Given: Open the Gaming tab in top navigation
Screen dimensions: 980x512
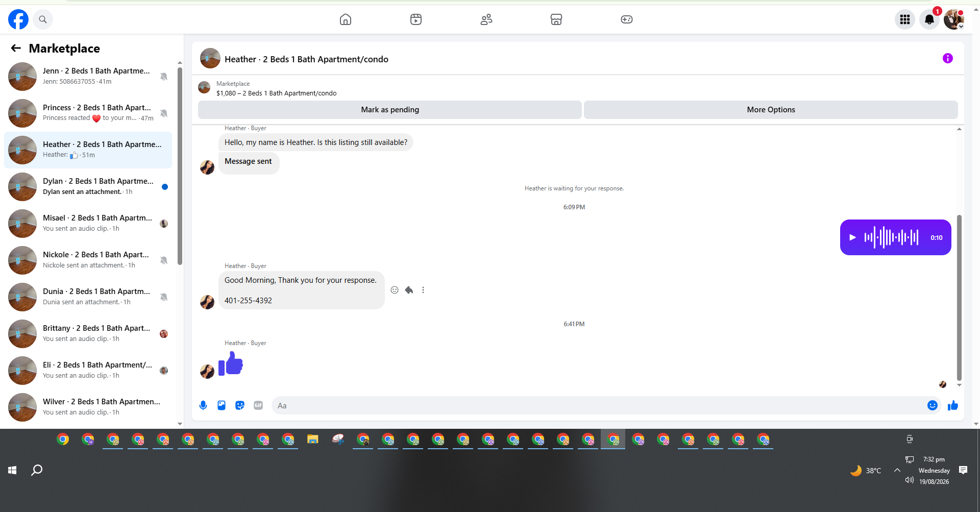Looking at the screenshot, I should click(627, 19).
